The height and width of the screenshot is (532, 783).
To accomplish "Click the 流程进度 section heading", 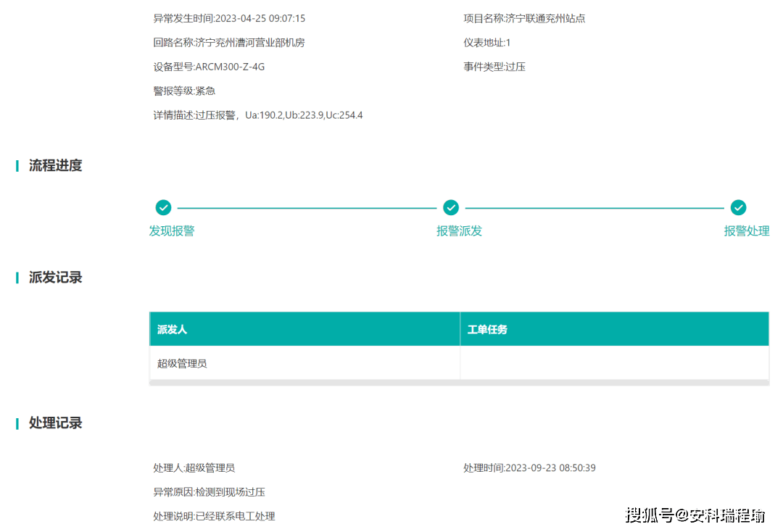I will point(55,165).
